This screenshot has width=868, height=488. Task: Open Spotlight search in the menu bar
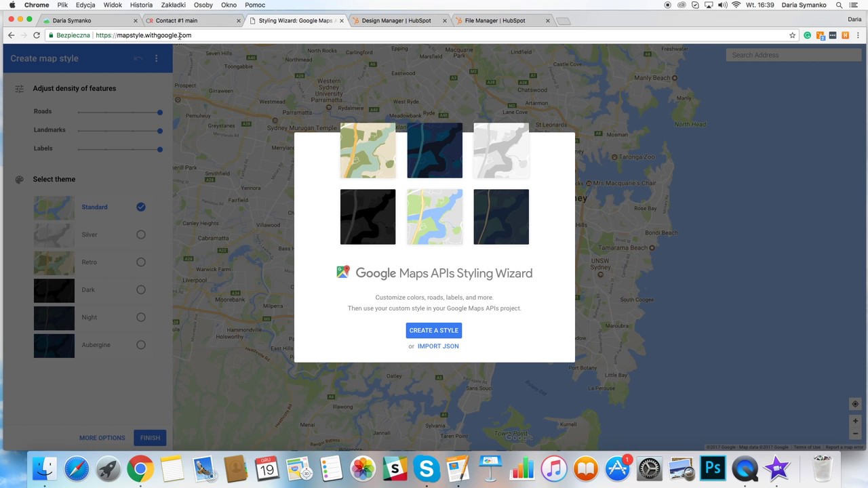click(x=839, y=5)
